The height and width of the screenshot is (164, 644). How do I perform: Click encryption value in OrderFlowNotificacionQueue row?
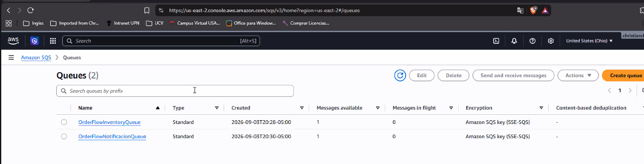(497, 136)
